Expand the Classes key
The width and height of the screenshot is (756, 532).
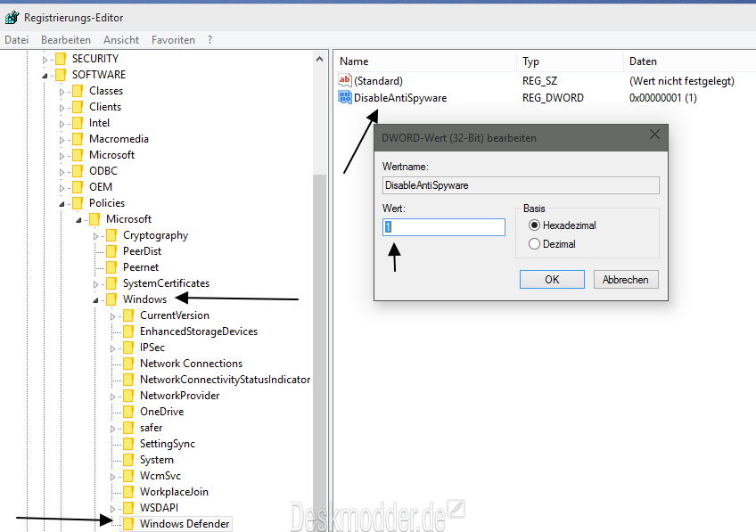coord(62,92)
